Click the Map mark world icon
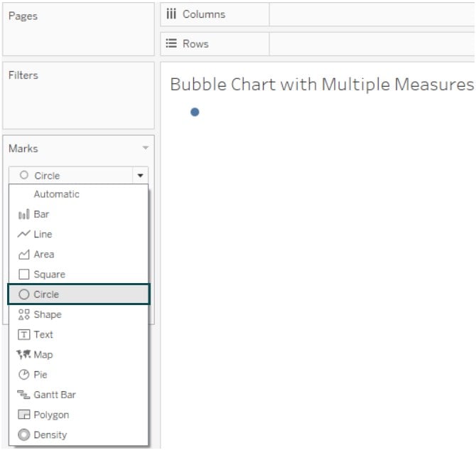Viewport: 476px width, 453px height. tap(23, 354)
